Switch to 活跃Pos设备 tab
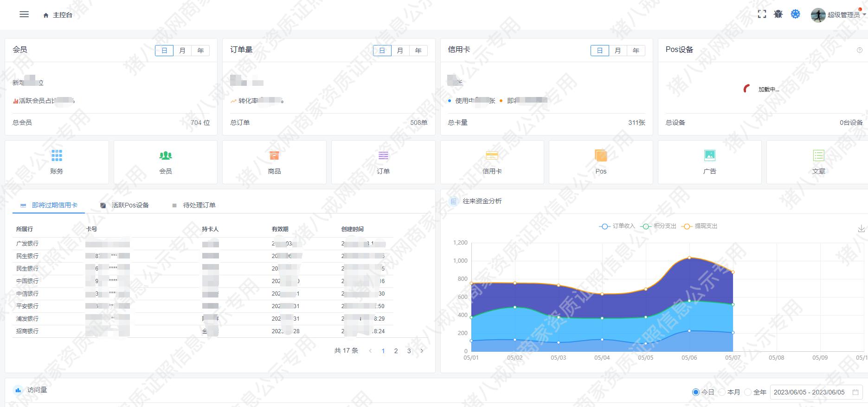Image resolution: width=868 pixels, height=407 pixels. pyautogui.click(x=125, y=205)
